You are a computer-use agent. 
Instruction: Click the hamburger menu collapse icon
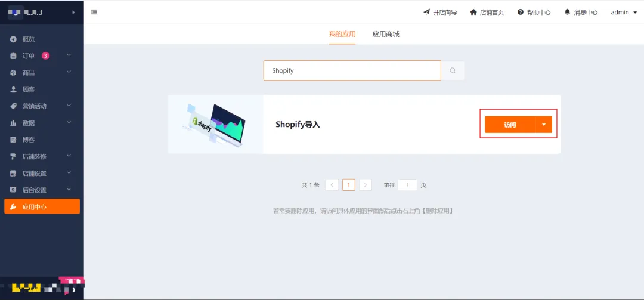coord(94,12)
